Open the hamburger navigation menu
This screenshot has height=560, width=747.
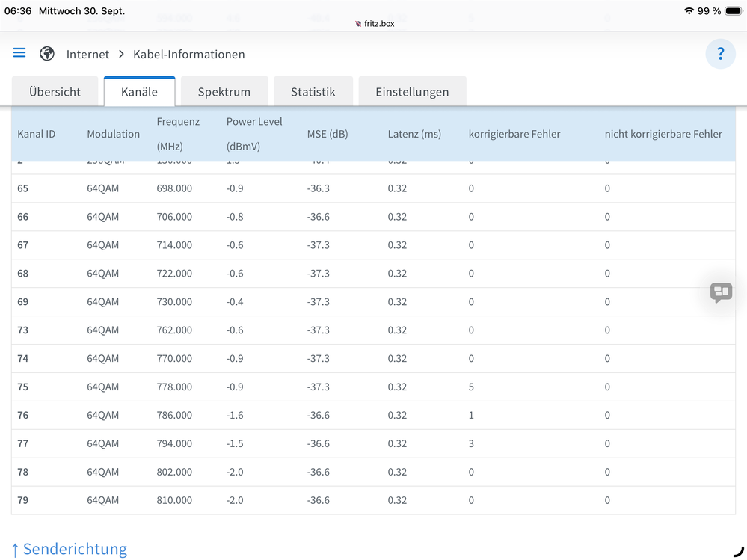[19, 52]
